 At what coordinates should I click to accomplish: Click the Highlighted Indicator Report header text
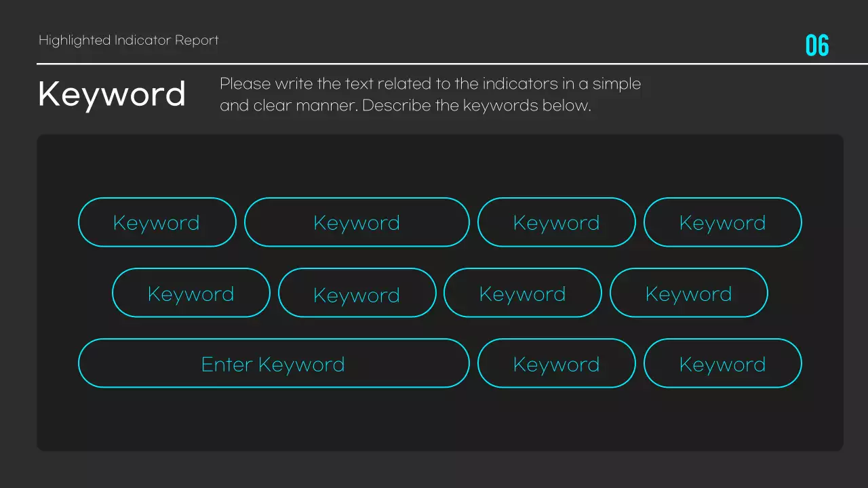[128, 41]
